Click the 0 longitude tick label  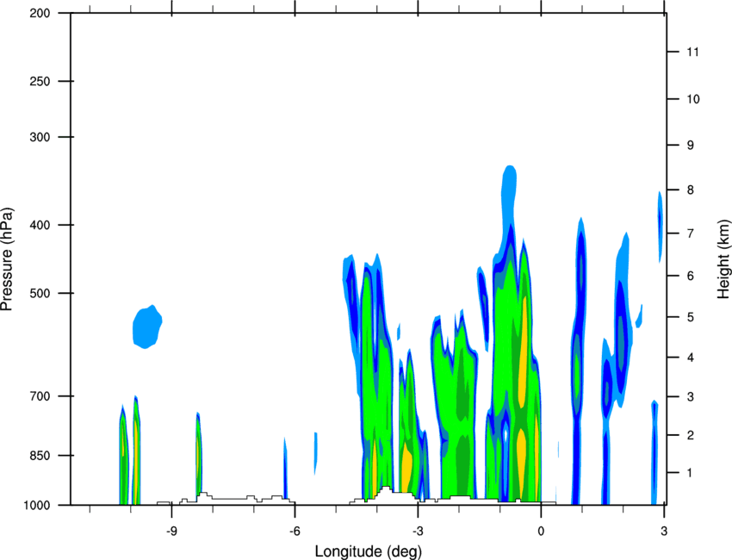point(541,532)
